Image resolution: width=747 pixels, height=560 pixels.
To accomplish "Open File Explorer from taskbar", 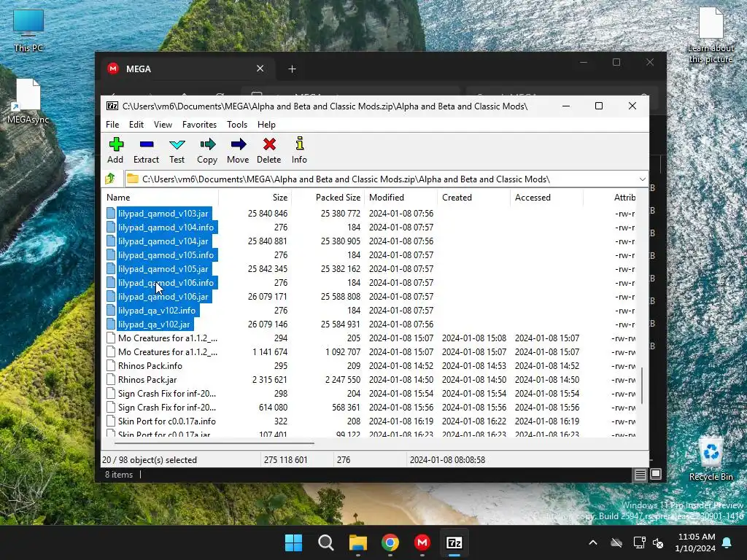I will [x=357, y=542].
